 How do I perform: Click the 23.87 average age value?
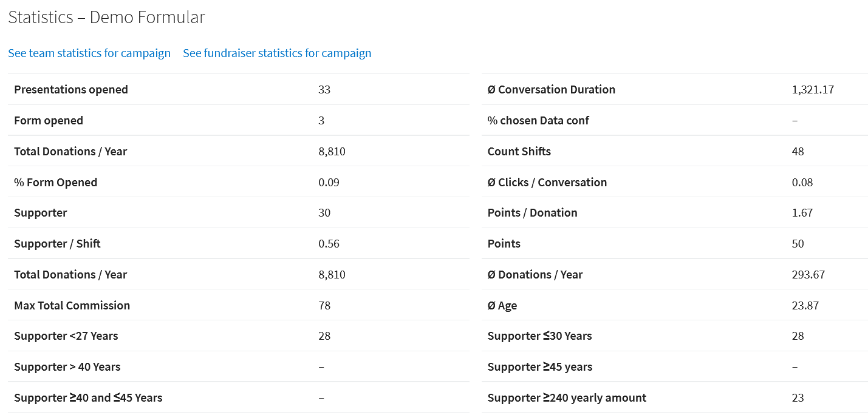(x=805, y=305)
